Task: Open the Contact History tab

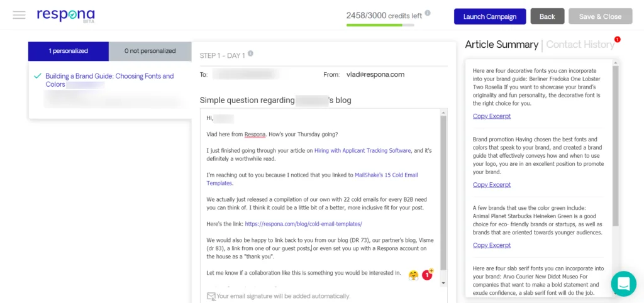Action: click(580, 45)
